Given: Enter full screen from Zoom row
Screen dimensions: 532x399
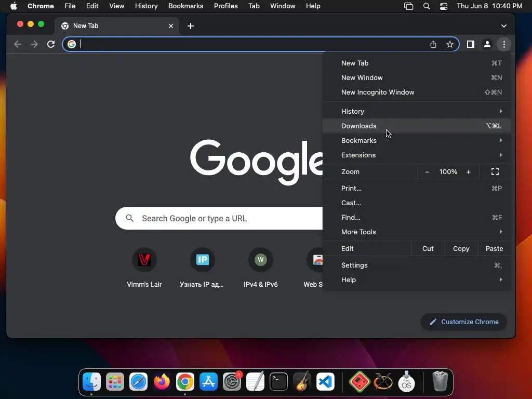Looking at the screenshot, I should [x=495, y=171].
